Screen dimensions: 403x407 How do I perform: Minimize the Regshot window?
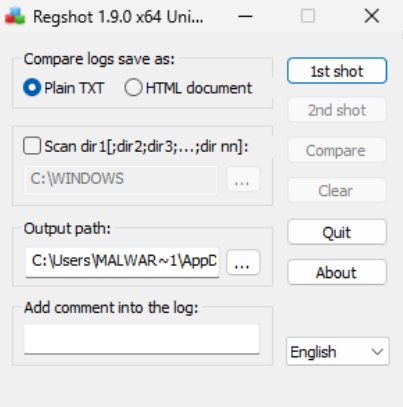245,16
